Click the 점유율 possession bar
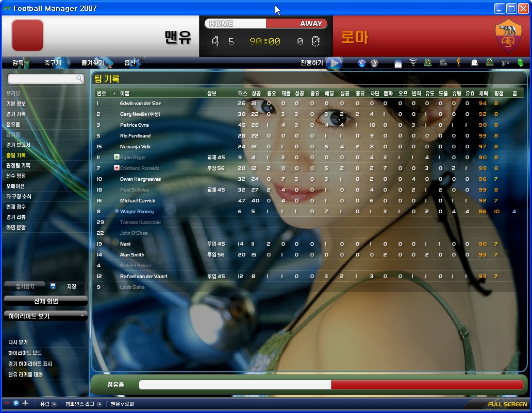 (x=331, y=385)
